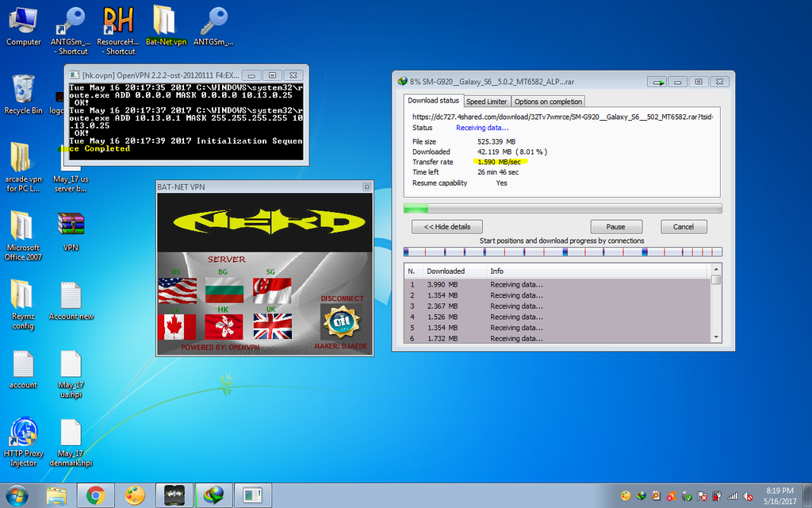Close the BAT-NET VPN window
Viewport: 812px width, 508px height.
point(366,187)
